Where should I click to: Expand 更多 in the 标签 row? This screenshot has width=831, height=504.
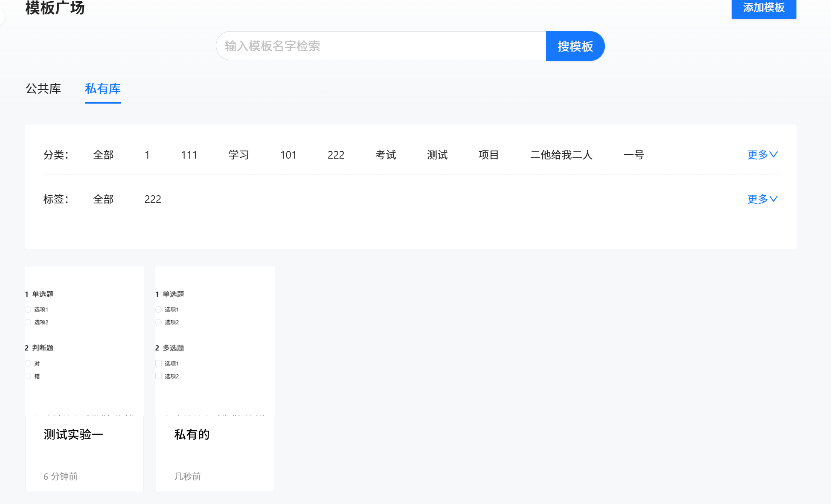762,199
